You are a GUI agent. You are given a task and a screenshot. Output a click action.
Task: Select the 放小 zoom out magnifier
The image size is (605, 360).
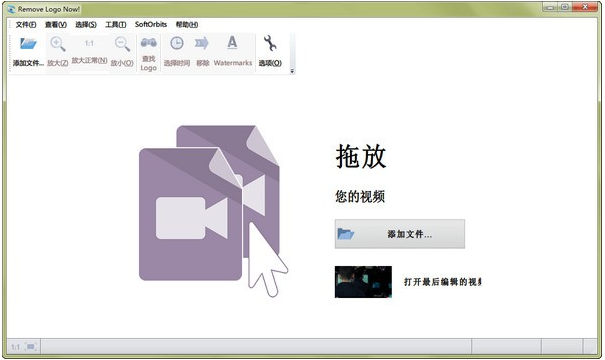coord(122,44)
